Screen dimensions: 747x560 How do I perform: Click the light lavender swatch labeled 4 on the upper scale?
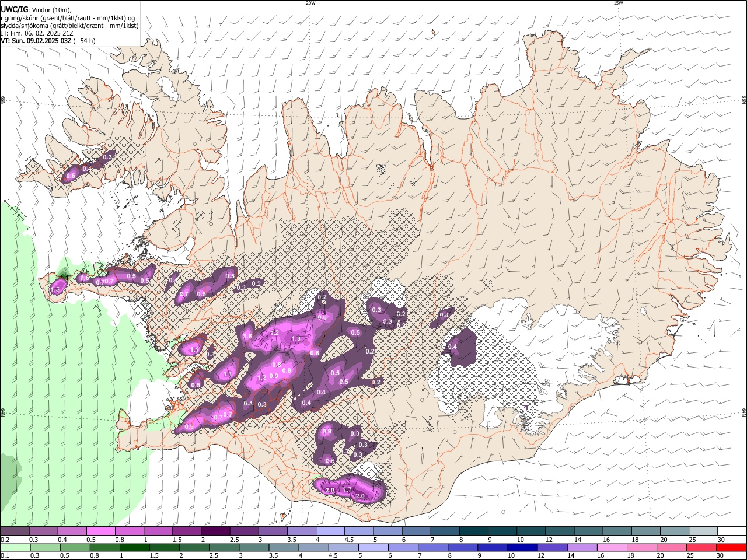click(330, 531)
